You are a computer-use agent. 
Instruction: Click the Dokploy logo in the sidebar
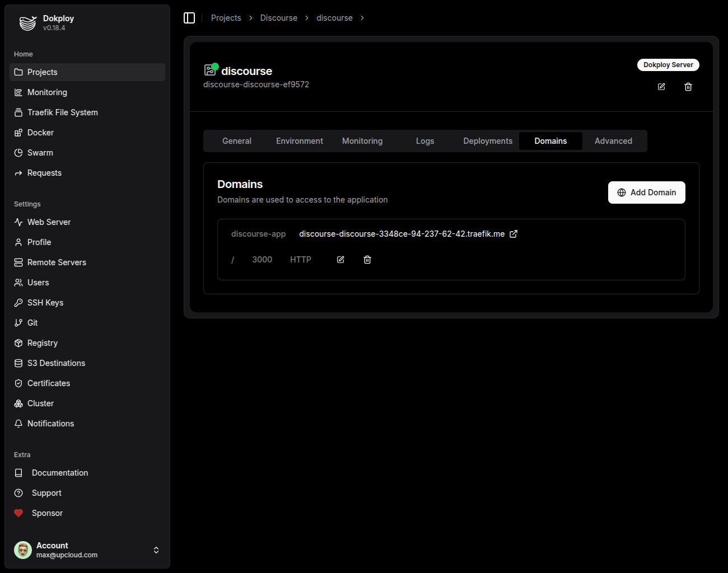coord(26,22)
